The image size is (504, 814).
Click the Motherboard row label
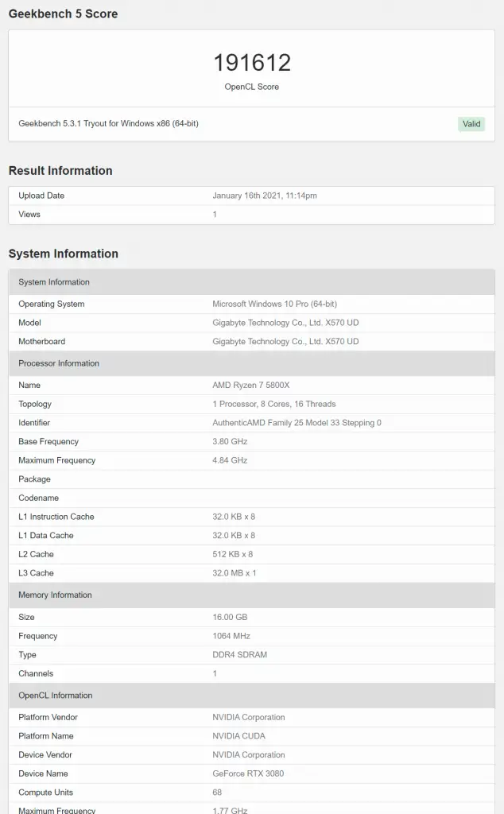pyautogui.click(x=42, y=342)
